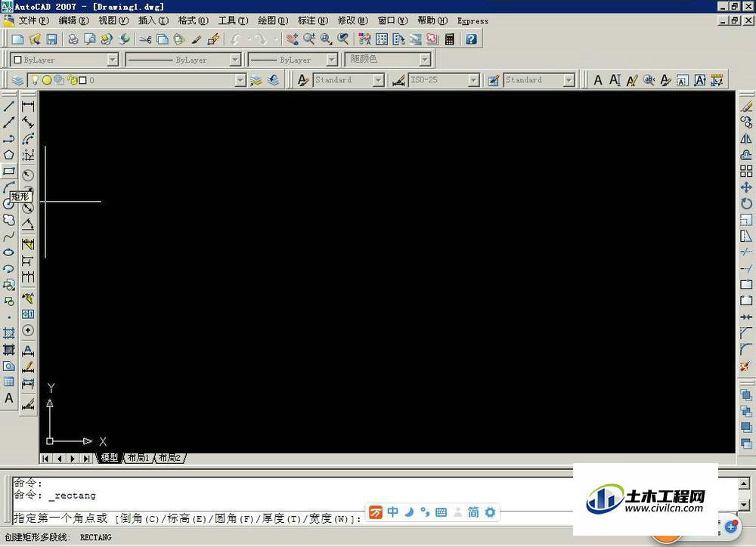The width and height of the screenshot is (756, 547).
Task: Choose the Polyline drawing tool
Action: pos(8,139)
